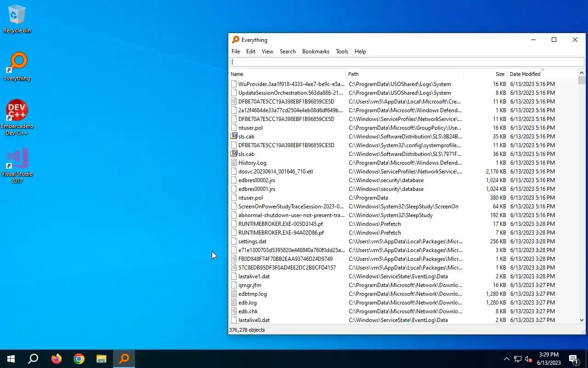Screen dimensions: 588x368
Task: Click the Everything title bar magnifier icon
Action: tap(236, 40)
